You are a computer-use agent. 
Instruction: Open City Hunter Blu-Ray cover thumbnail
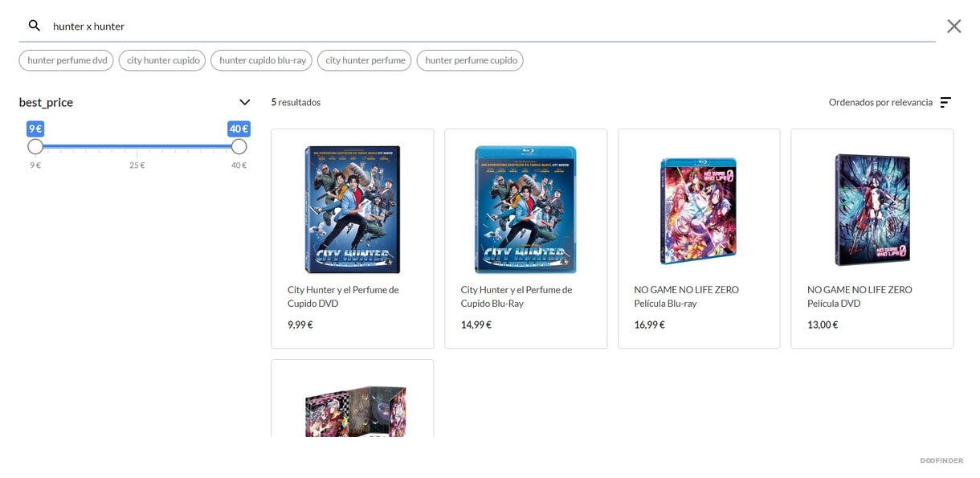[526, 210]
